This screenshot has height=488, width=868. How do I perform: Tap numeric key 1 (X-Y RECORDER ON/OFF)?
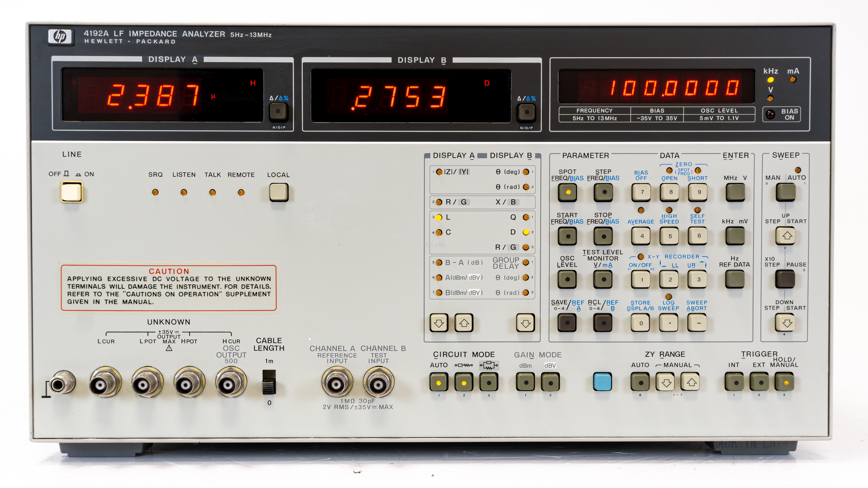click(x=641, y=279)
